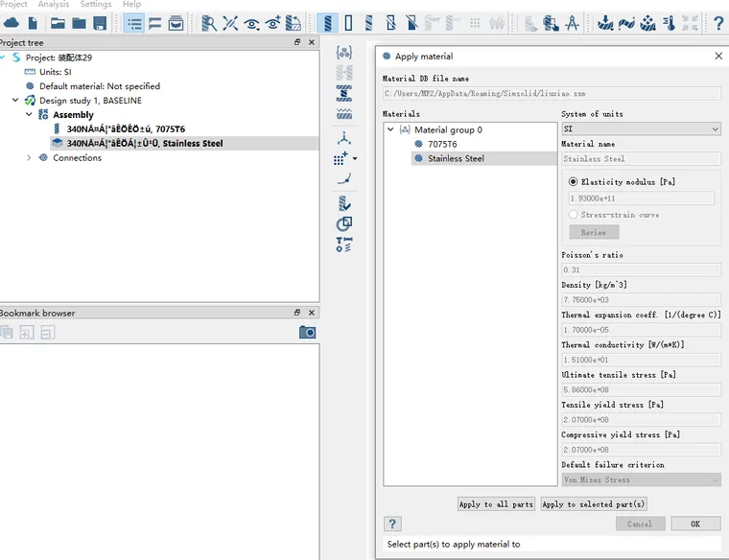This screenshot has width=729, height=560.
Task: Select the shaded solid part display mode icon
Action: point(328,23)
